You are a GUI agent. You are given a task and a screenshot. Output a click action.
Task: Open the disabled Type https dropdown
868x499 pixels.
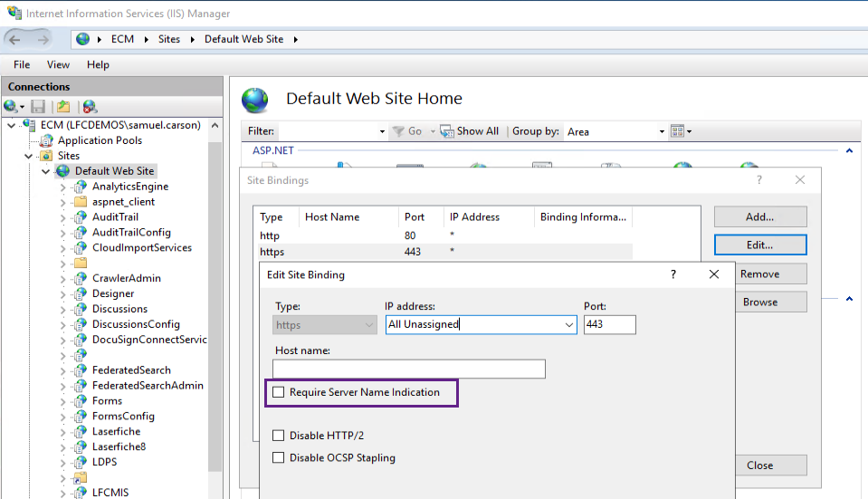(x=369, y=325)
